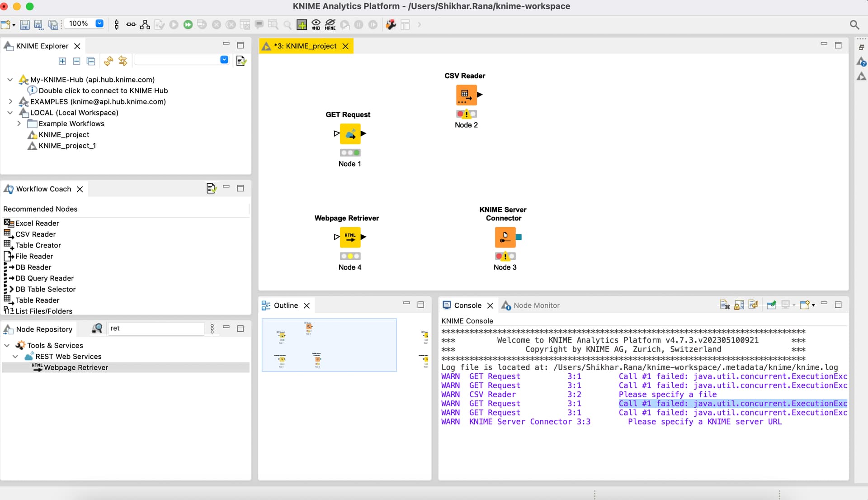Screen dimensions: 868x500
Task: Toggle the hide node #ID icon
Action: click(x=316, y=24)
